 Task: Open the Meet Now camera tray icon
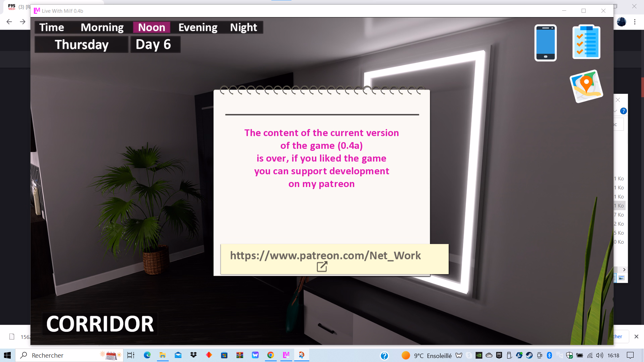[539, 355]
